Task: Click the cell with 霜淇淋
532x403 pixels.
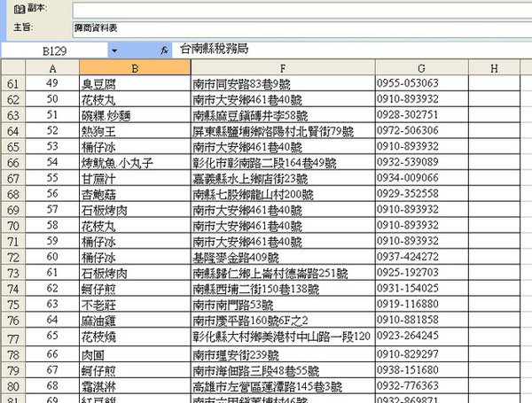Action: coord(135,386)
